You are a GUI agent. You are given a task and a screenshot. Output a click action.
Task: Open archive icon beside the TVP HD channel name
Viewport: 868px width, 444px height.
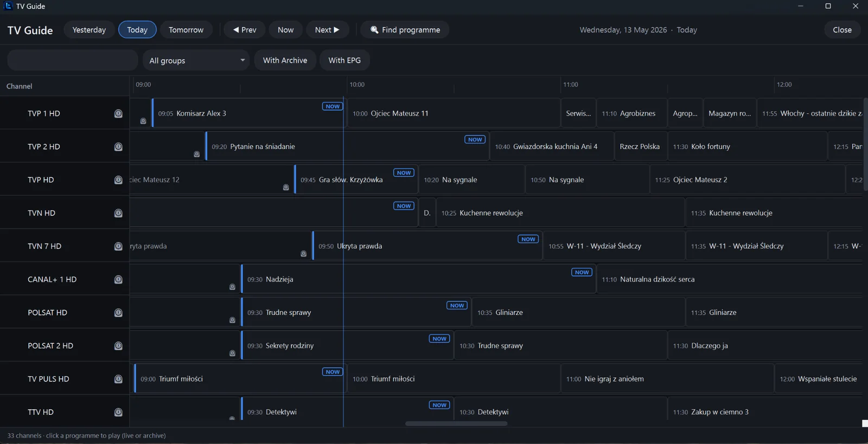(118, 180)
